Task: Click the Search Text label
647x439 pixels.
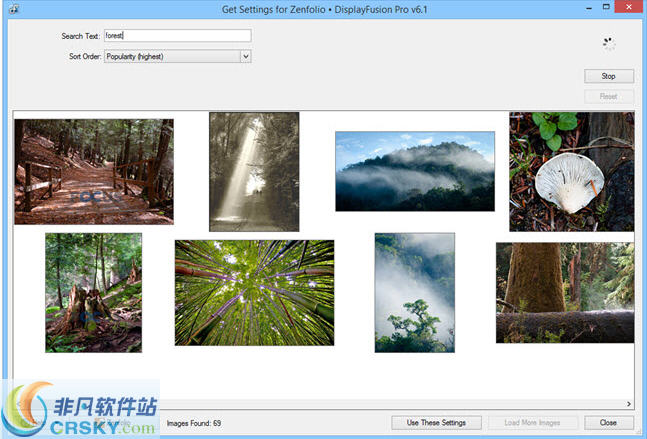Action: point(80,36)
